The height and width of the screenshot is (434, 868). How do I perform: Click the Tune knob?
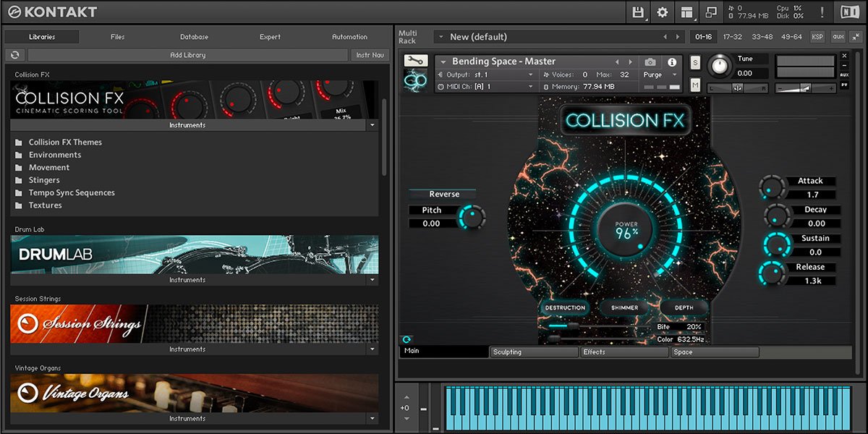[718, 66]
